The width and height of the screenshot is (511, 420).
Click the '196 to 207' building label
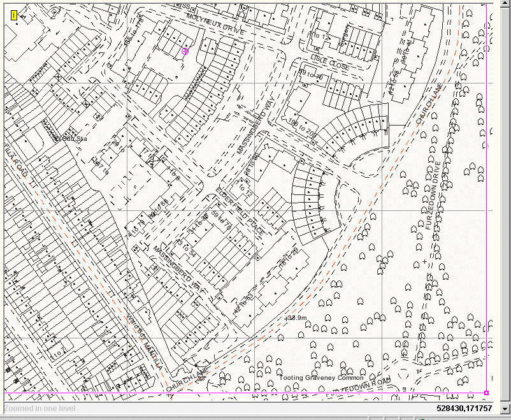coord(302,128)
